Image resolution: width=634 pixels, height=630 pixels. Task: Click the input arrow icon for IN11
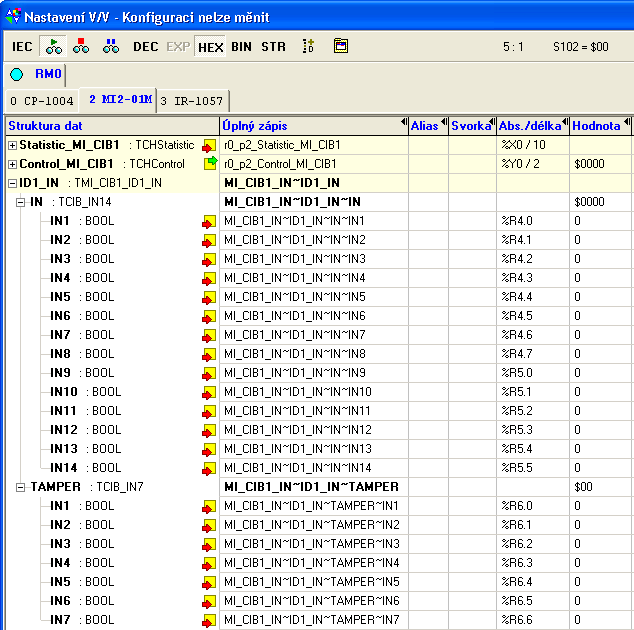coord(209,412)
